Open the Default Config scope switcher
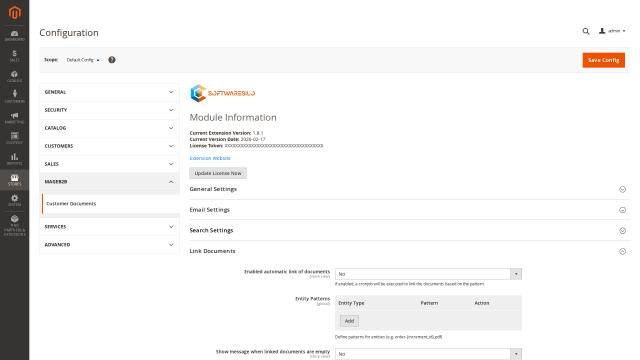640x360 pixels. [x=83, y=60]
